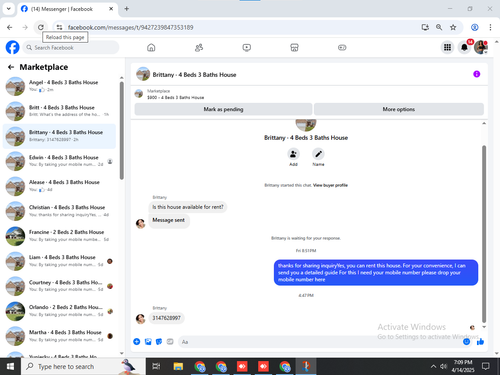Open Francine - 2 Beds 2 Baths House chat

pyautogui.click(x=59, y=236)
